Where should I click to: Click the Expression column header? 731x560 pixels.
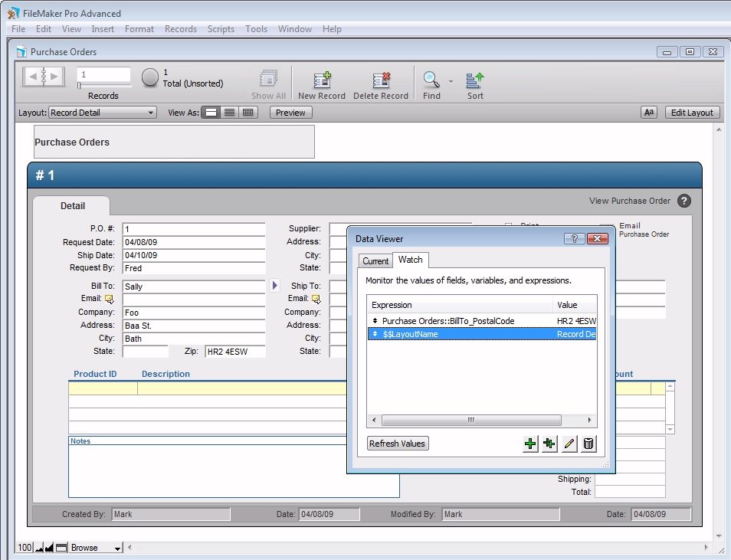(460, 305)
